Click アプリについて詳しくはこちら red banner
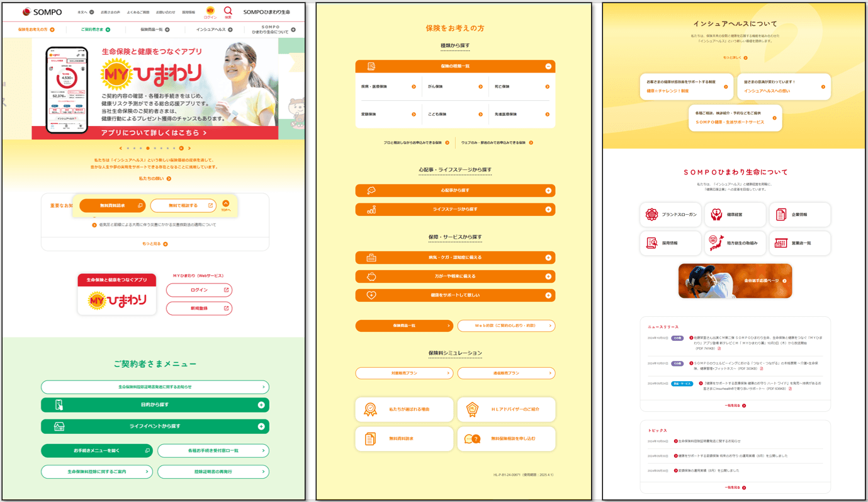Screen dimensions: 868x502 (x=155, y=133)
